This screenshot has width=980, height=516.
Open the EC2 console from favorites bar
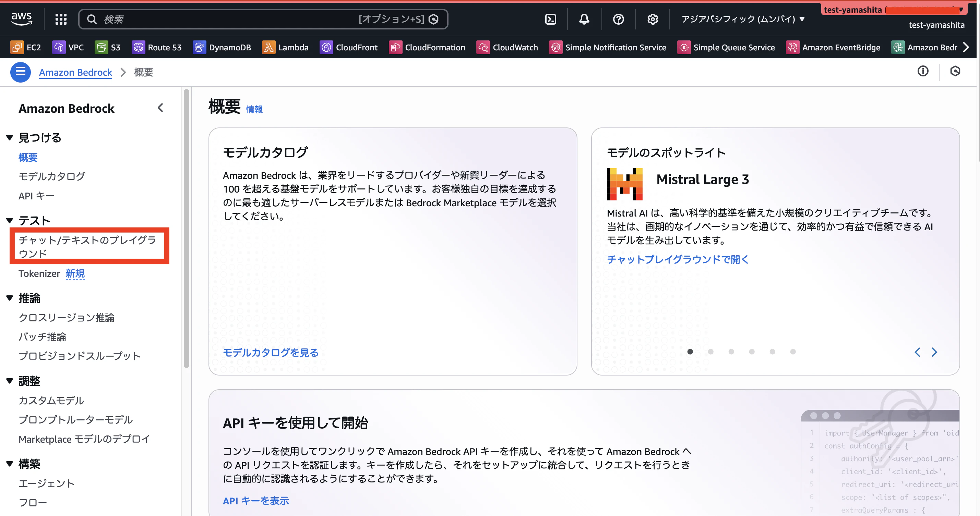[x=25, y=47]
